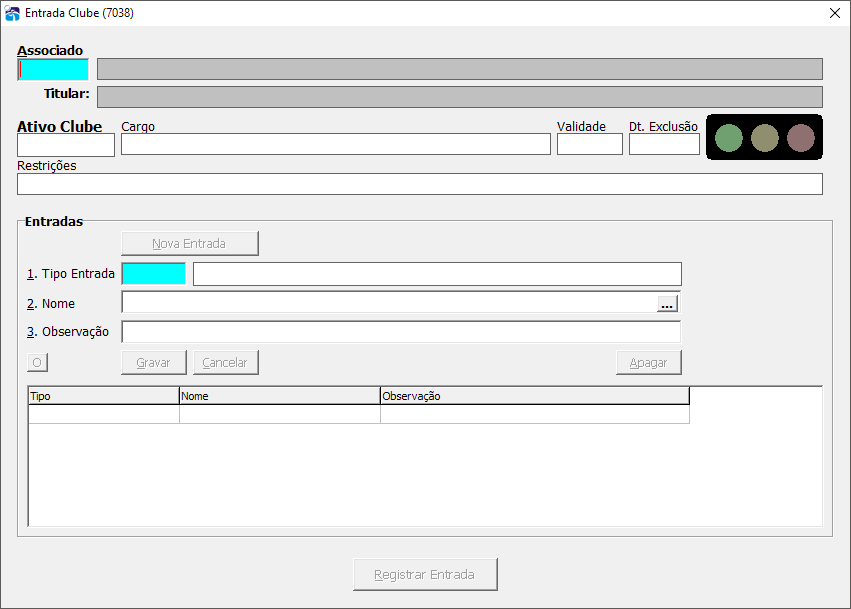
Task: Click the '1. Tipo Entrada' label
Action: tap(71, 274)
